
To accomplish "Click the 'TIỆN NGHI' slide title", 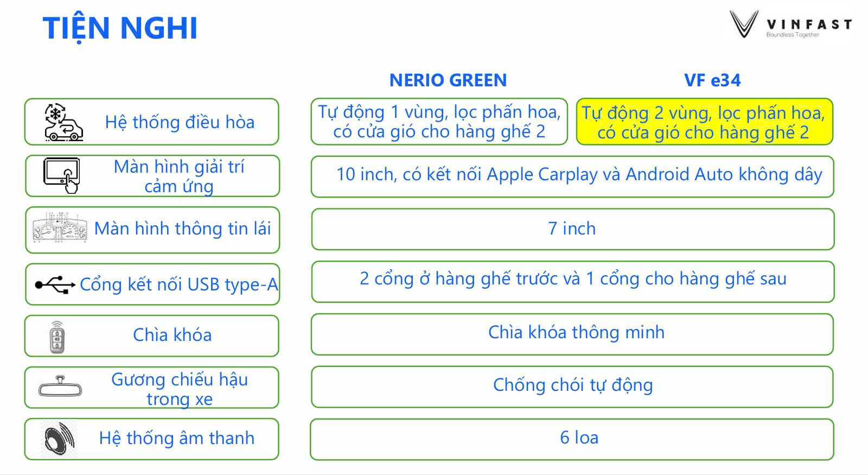I will pos(120,28).
